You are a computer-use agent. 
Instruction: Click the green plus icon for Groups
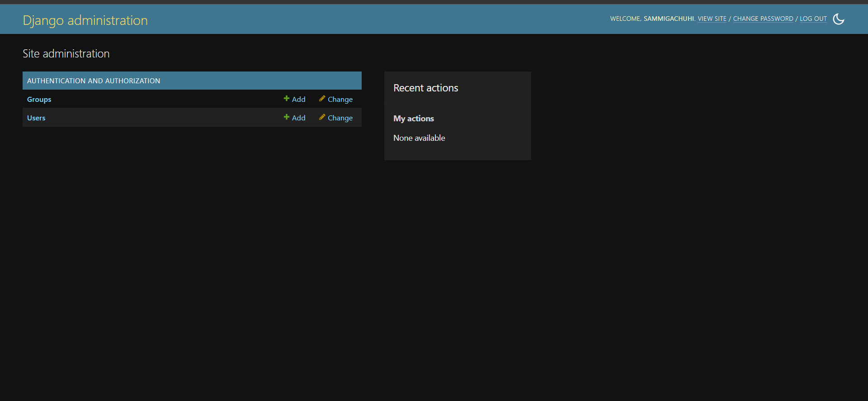(x=286, y=99)
